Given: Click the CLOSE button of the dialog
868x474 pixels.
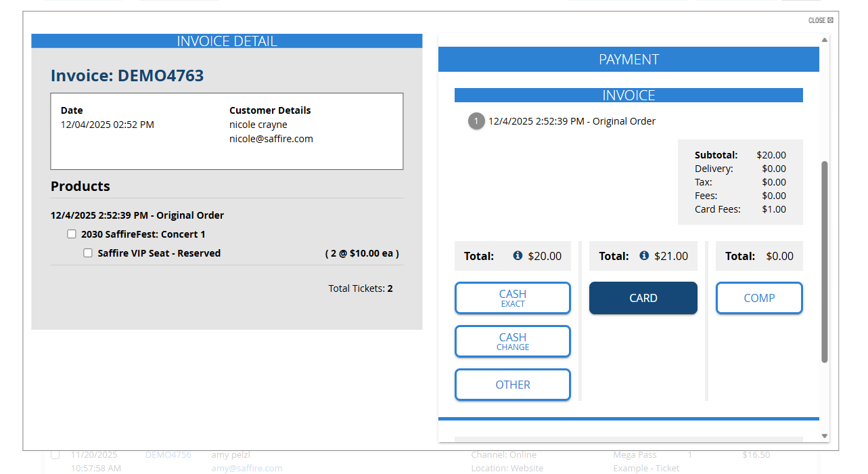Looking at the screenshot, I should (821, 20).
